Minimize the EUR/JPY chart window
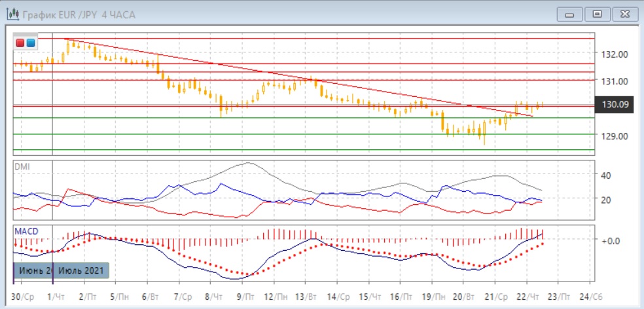644x309 pixels. pyautogui.click(x=569, y=14)
